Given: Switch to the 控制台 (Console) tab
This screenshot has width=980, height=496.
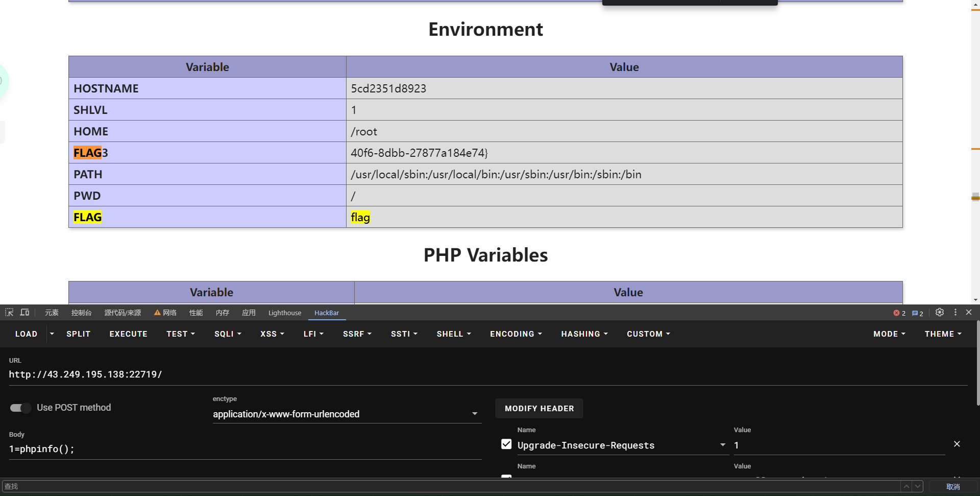Looking at the screenshot, I should point(82,313).
